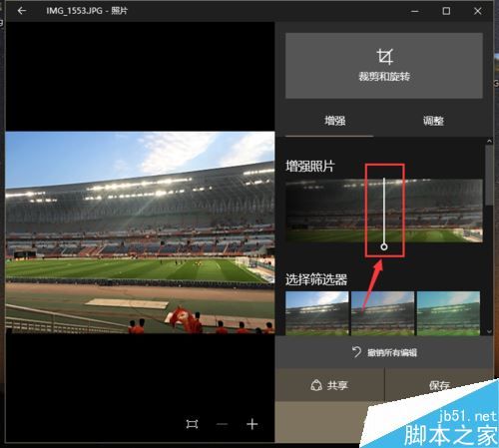499x448 pixels.
Task: Click the 保存 save button
Action: 438,385
